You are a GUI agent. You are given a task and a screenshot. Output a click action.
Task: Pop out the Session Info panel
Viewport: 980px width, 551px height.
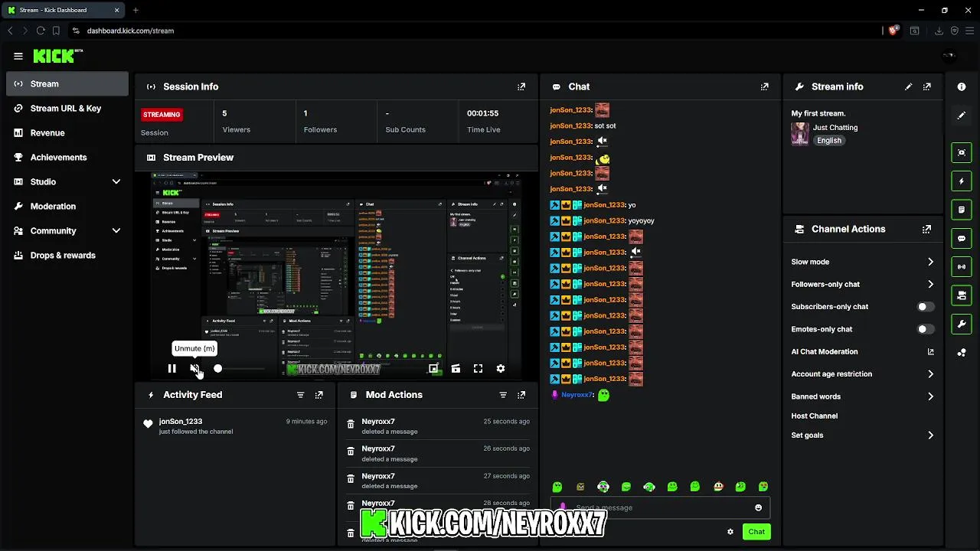pos(521,87)
